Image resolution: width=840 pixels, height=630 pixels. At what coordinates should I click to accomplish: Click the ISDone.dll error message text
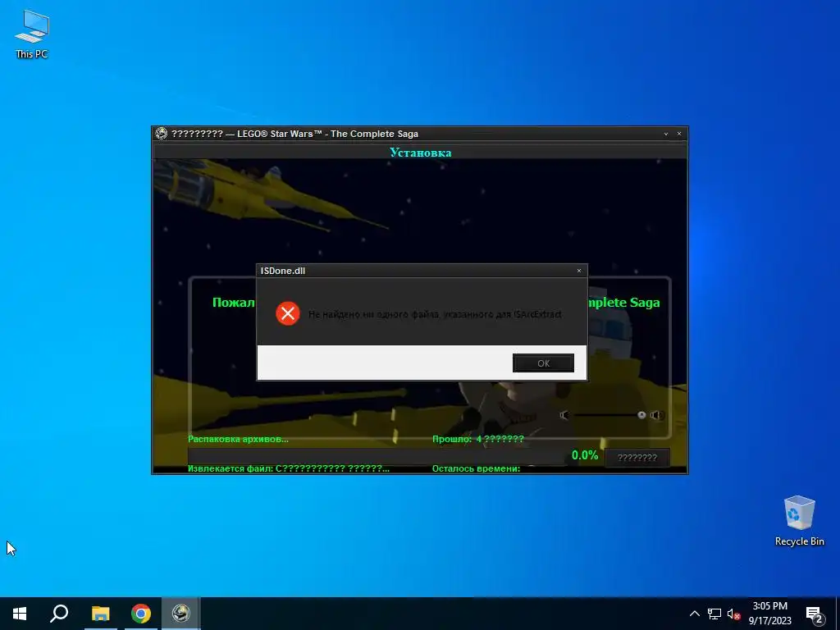point(435,314)
